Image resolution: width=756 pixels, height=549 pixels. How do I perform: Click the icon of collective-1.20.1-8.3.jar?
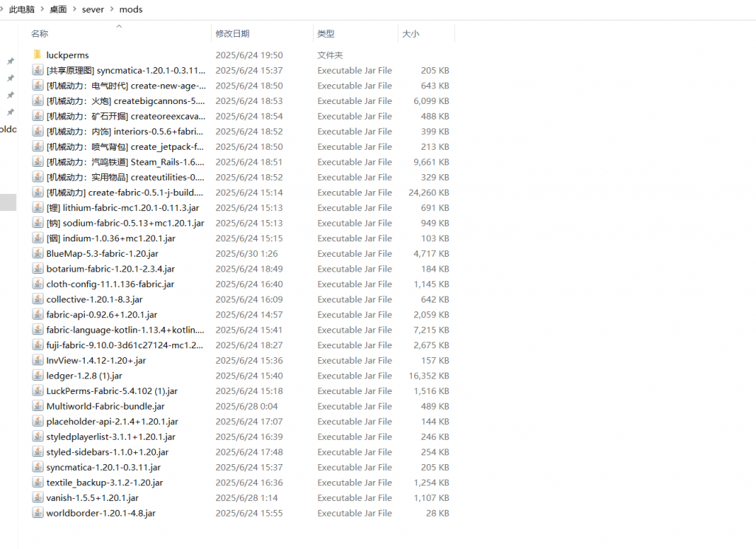[38, 299]
